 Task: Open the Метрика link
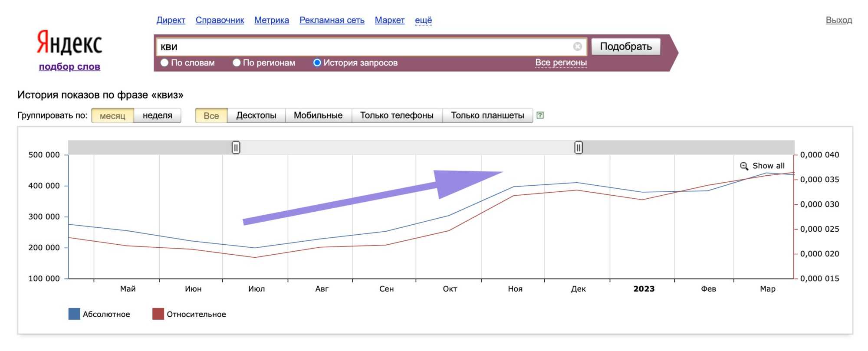pos(271,20)
